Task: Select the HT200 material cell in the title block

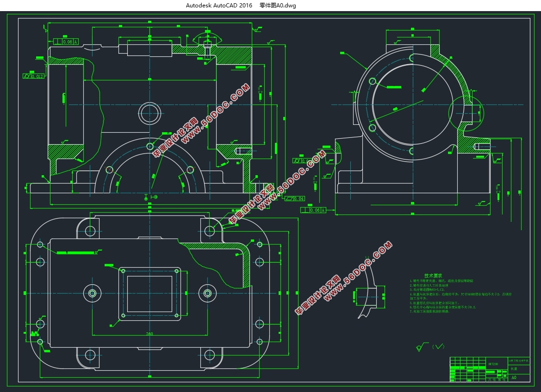Action: 493,364
